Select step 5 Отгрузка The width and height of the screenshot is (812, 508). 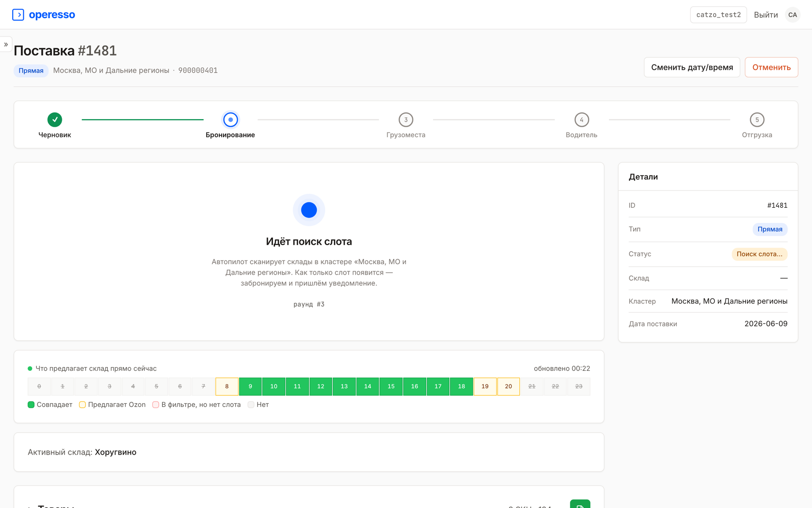(x=757, y=120)
